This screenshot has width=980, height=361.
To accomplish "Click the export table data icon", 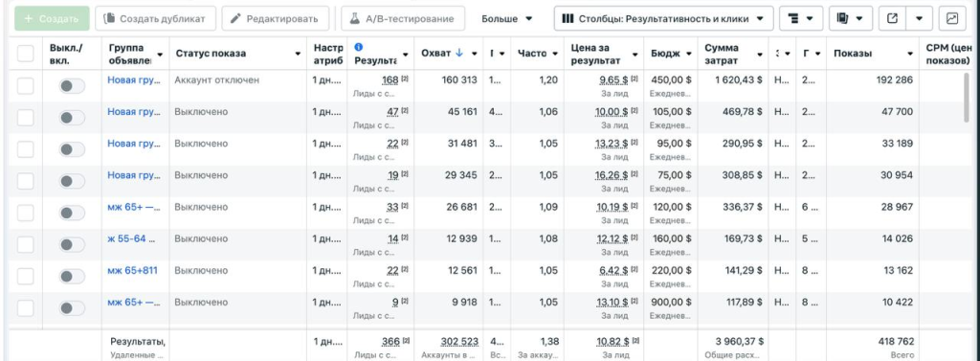I will (893, 19).
